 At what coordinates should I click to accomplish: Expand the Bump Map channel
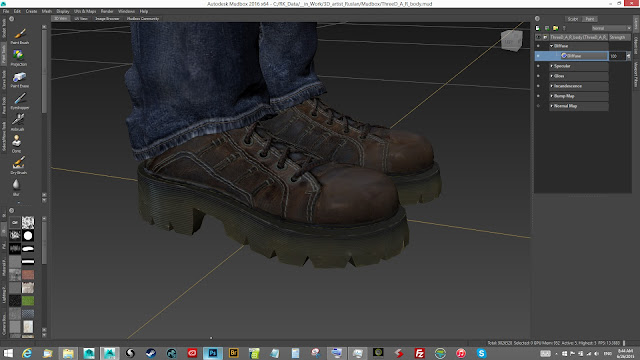(x=551, y=96)
